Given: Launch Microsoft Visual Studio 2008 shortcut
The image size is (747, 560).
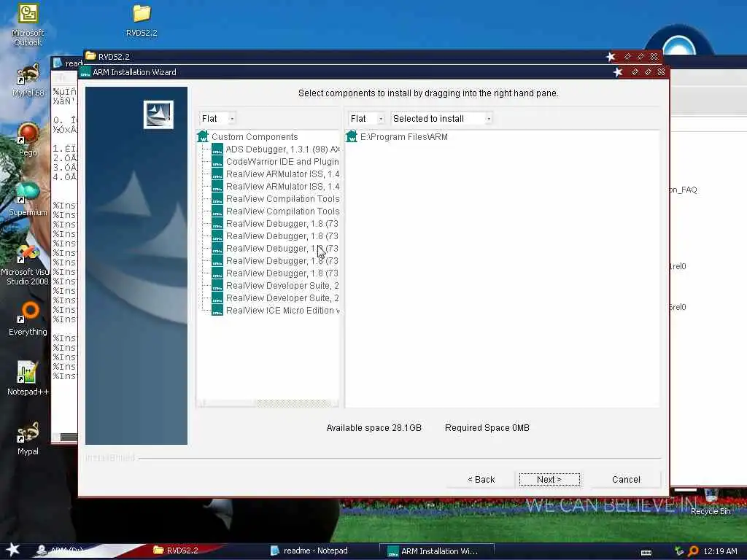Looking at the screenshot, I should pos(27,265).
